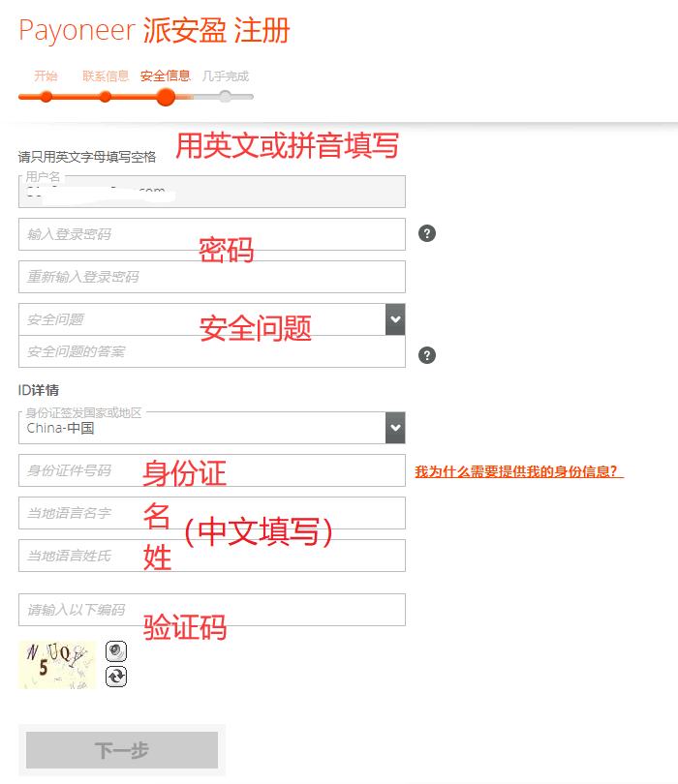Click the large orange progress marker
Viewport: 678px width, 784px height.
tap(166, 97)
